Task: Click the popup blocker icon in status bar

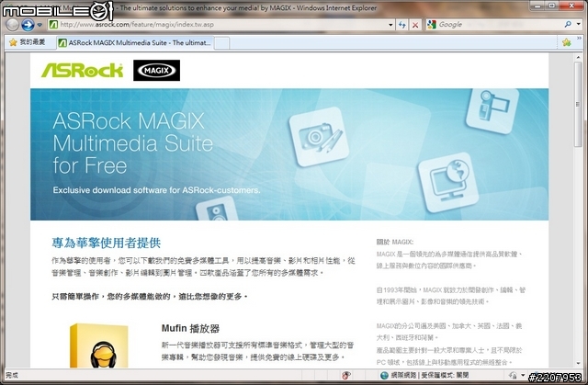Action: 346,375
